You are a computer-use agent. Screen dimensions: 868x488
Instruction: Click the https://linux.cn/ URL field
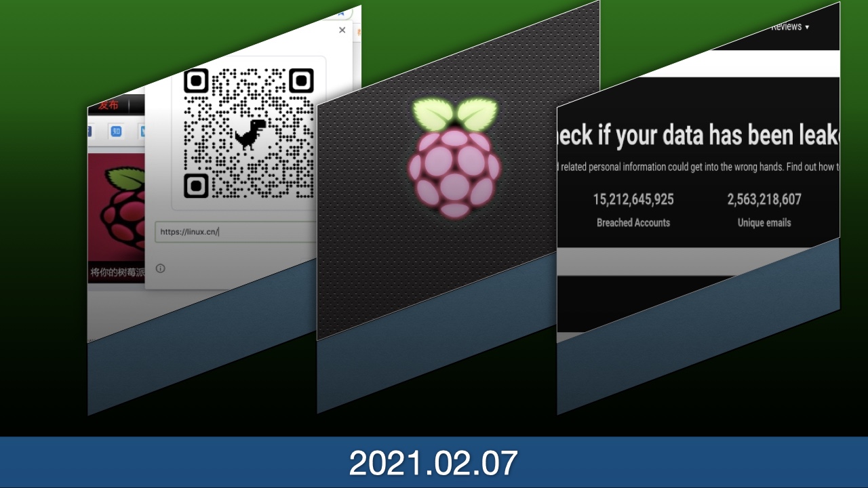point(234,232)
